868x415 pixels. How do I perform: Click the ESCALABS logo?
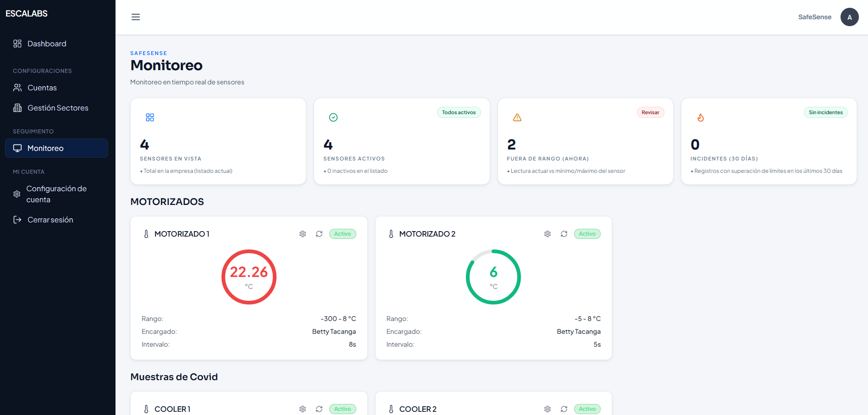27,14
